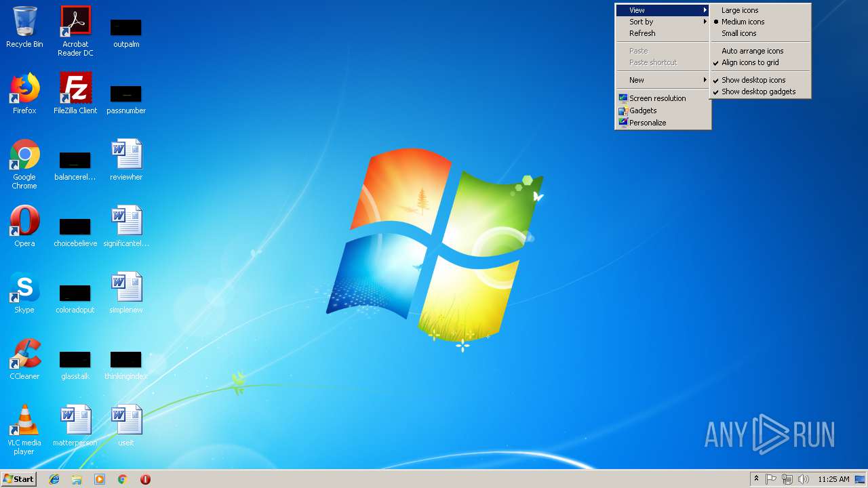The image size is (868, 488).
Task: Select the simplenew Word document
Action: click(126, 293)
